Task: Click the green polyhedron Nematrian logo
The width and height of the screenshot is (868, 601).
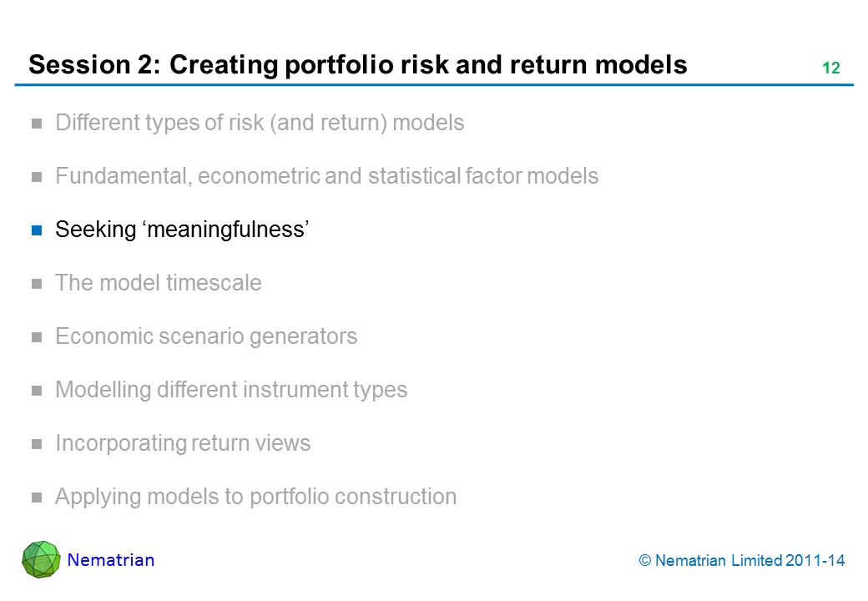Action: (41, 559)
